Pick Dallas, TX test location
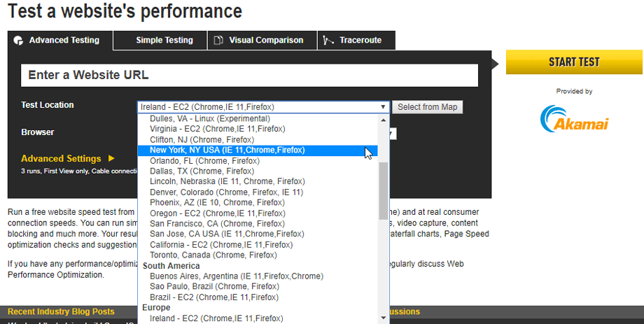644x324 pixels. [x=202, y=171]
